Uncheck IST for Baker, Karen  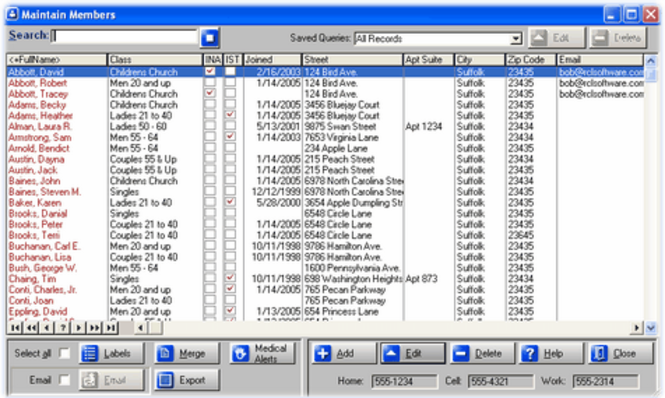(x=230, y=202)
